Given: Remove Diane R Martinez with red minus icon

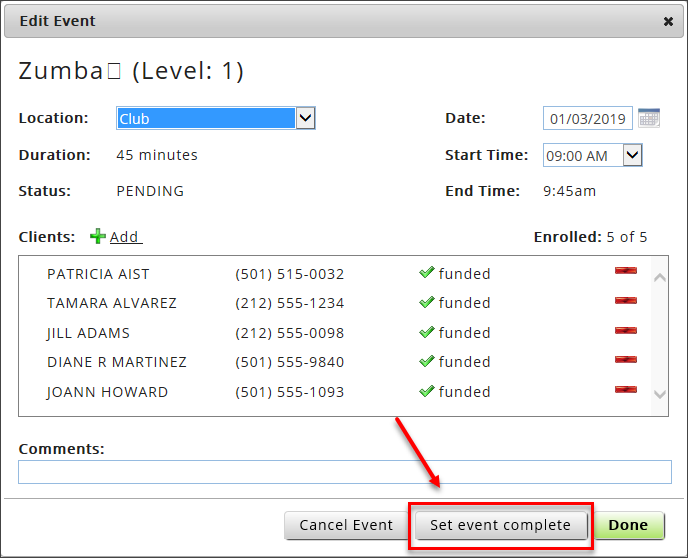Looking at the screenshot, I should (x=625, y=359).
